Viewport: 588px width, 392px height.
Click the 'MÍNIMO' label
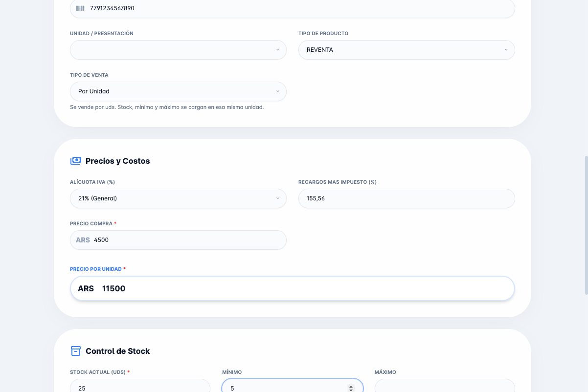pos(232,372)
